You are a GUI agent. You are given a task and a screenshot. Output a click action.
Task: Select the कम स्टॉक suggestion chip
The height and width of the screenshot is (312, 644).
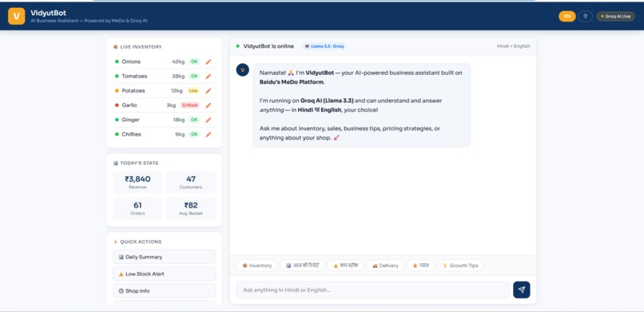coord(345,266)
